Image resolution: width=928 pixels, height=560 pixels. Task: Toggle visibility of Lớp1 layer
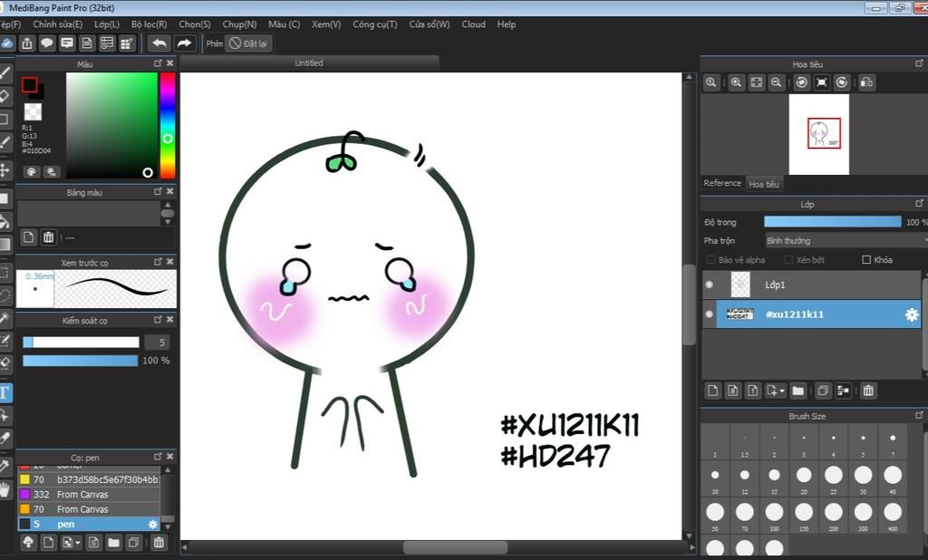click(x=709, y=285)
